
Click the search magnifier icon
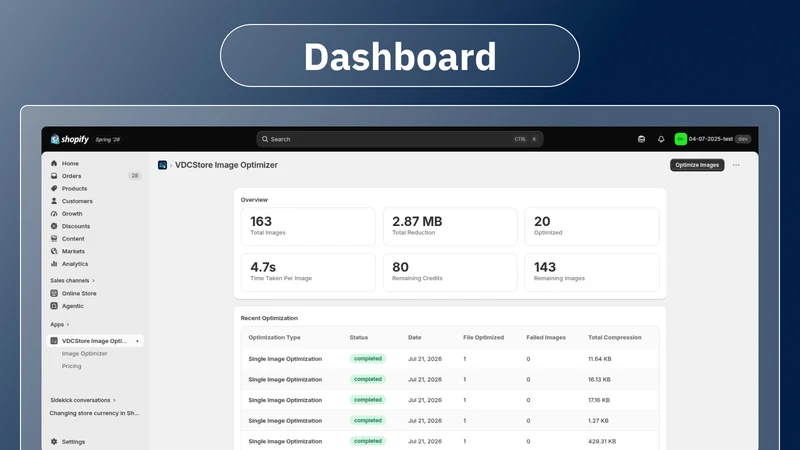(265, 139)
